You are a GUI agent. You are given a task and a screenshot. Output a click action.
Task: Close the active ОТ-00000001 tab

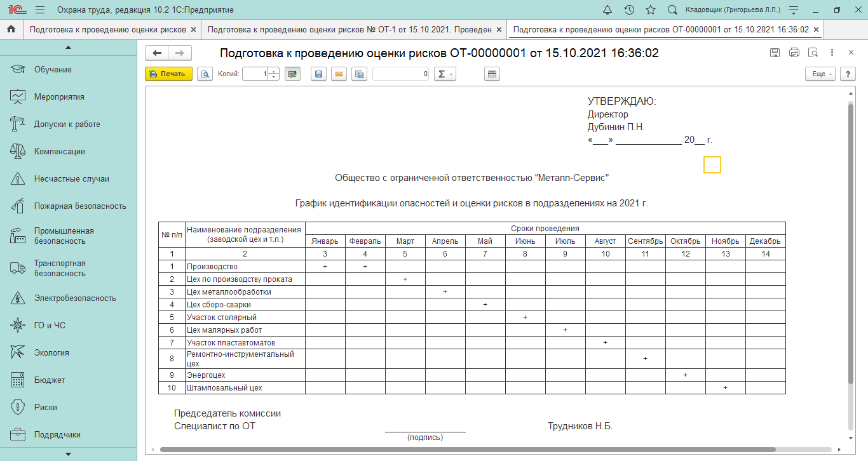click(x=816, y=30)
